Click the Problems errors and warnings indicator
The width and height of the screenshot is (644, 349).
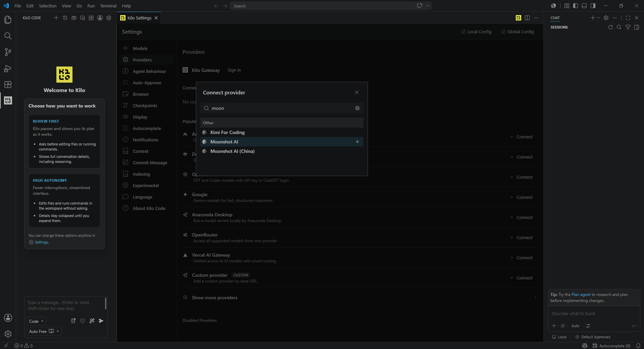point(23,346)
